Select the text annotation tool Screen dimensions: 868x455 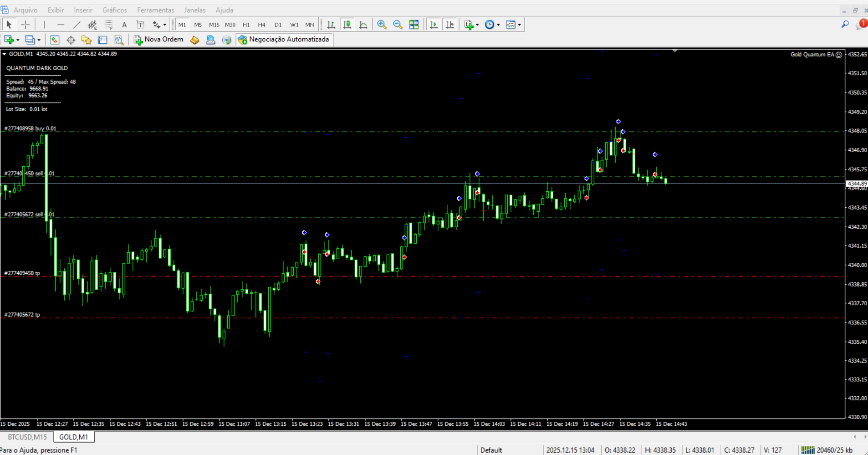124,24
